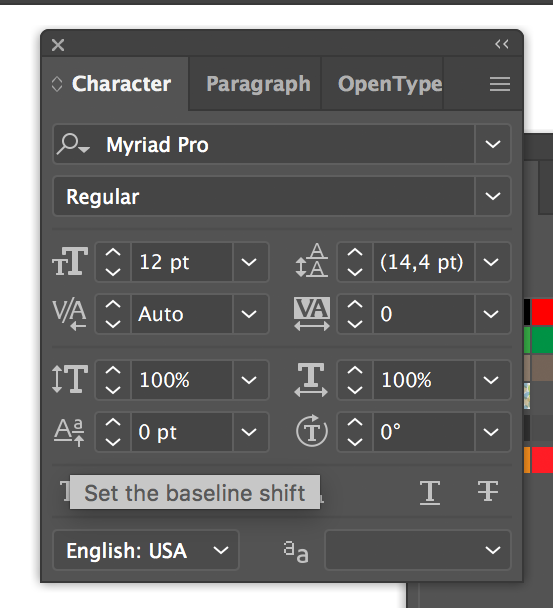Decrease font size with down stepper
This screenshot has height=608, width=553.
click(113, 271)
